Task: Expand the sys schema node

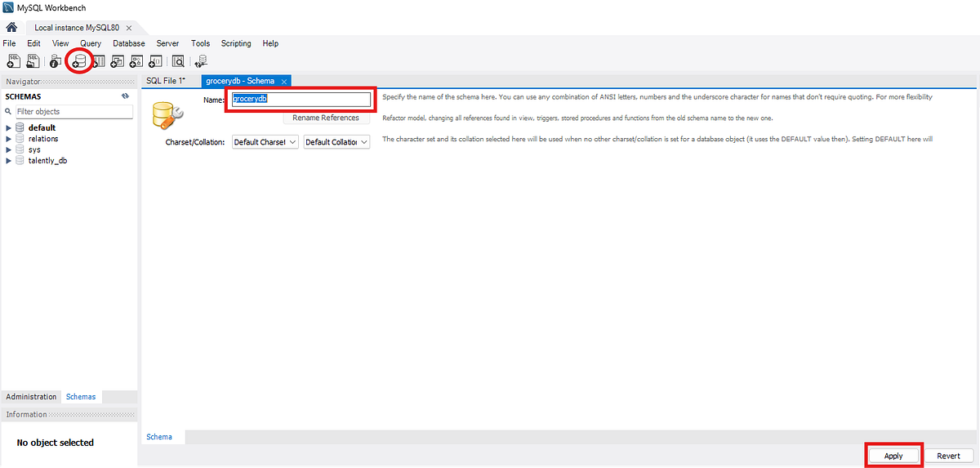Action: tap(9, 149)
